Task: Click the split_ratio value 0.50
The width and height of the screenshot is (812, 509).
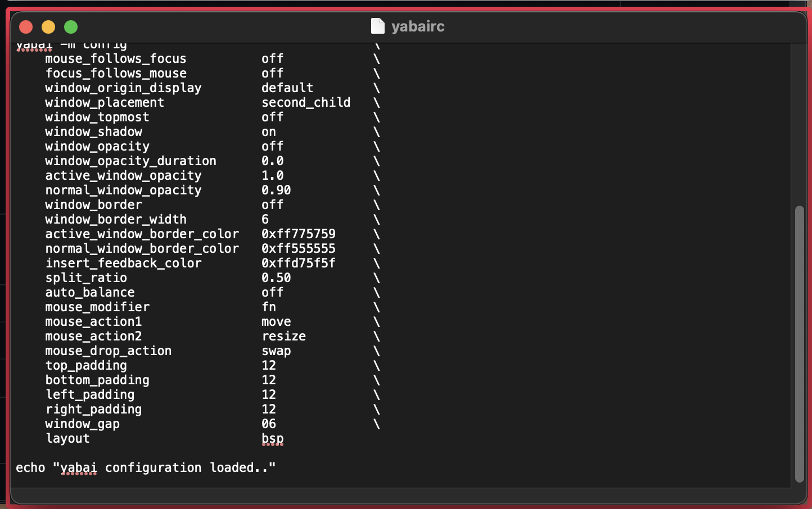Action: pos(276,278)
